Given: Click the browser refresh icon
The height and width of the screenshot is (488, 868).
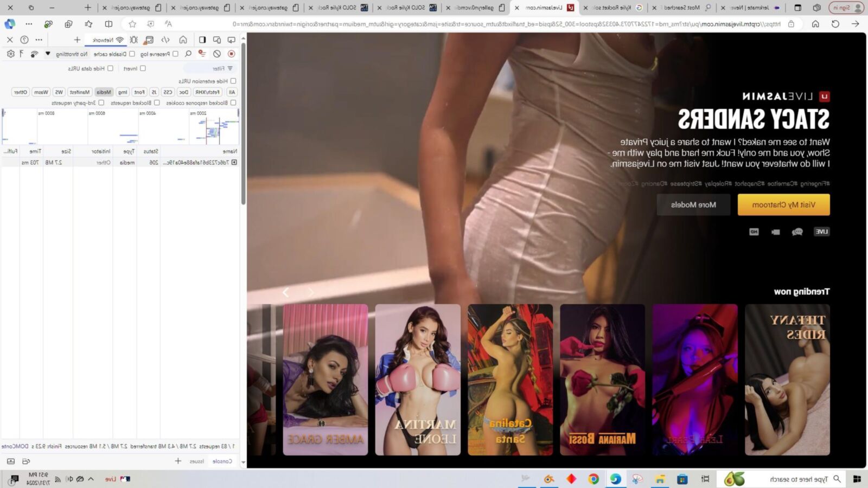Looking at the screenshot, I should click(x=835, y=24).
